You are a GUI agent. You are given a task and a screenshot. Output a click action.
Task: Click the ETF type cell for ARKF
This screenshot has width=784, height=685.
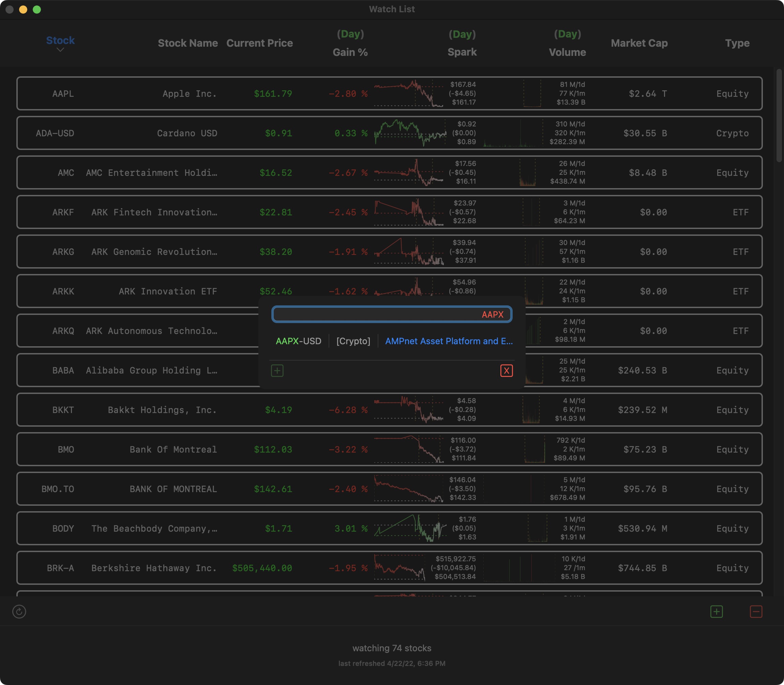tap(741, 212)
